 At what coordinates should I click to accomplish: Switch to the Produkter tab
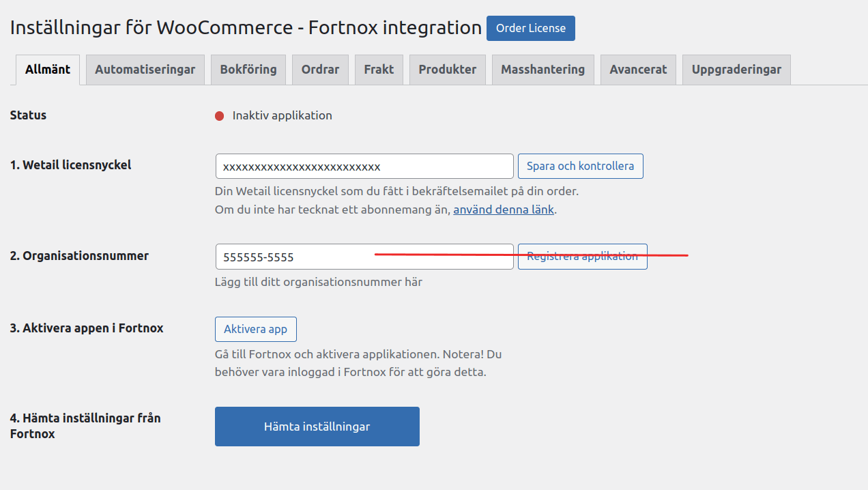(447, 70)
